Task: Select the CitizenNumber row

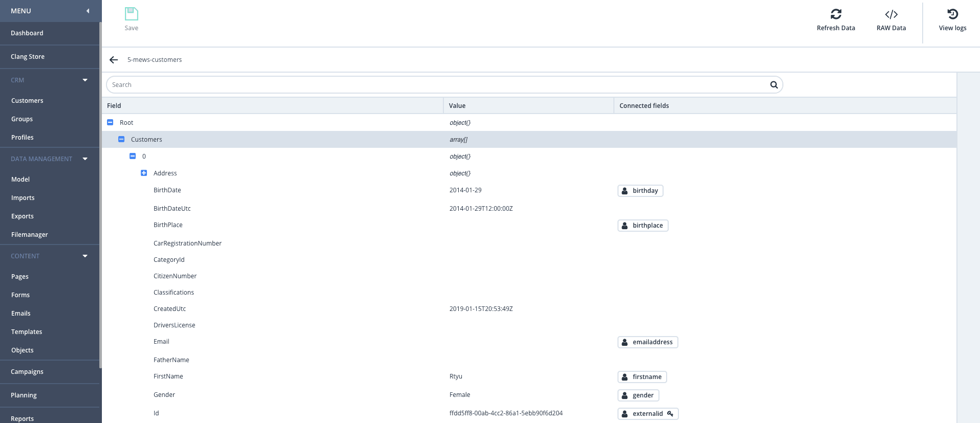Action: coord(529,276)
